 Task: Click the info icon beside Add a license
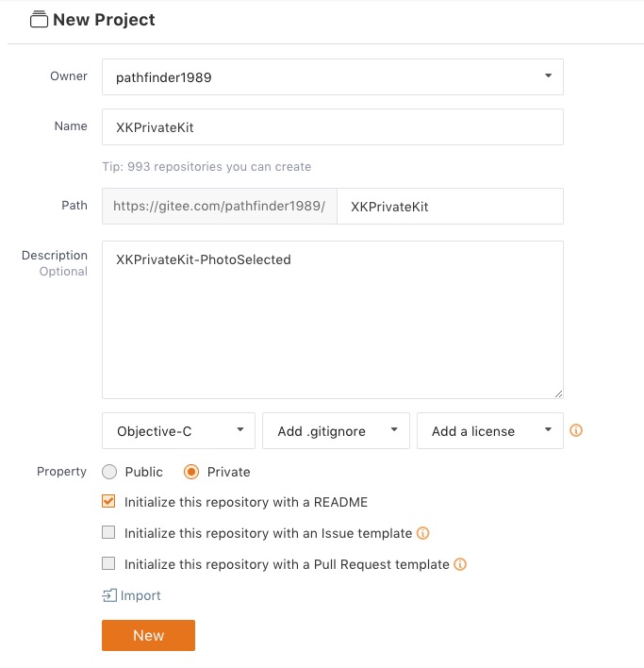coord(576,430)
